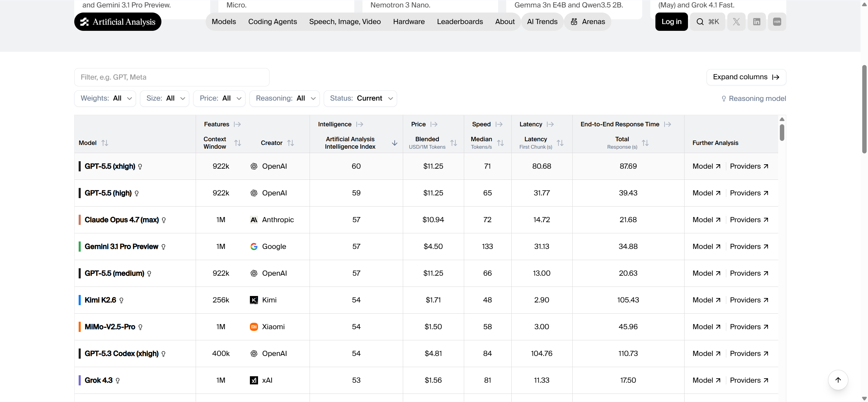This screenshot has height=402, width=868.
Task: Sort by Latency First Chunk arrows
Action: coord(560,143)
